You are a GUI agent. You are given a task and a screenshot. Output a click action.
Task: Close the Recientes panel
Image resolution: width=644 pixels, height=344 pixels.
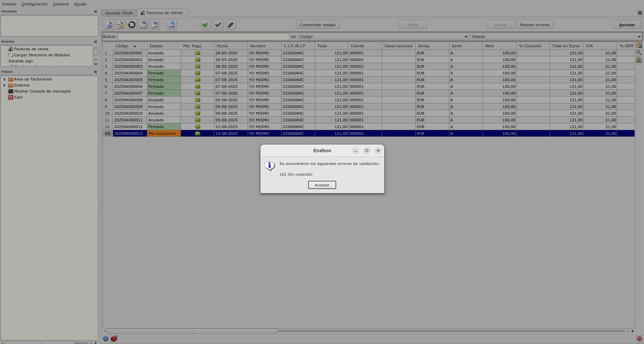(x=96, y=42)
